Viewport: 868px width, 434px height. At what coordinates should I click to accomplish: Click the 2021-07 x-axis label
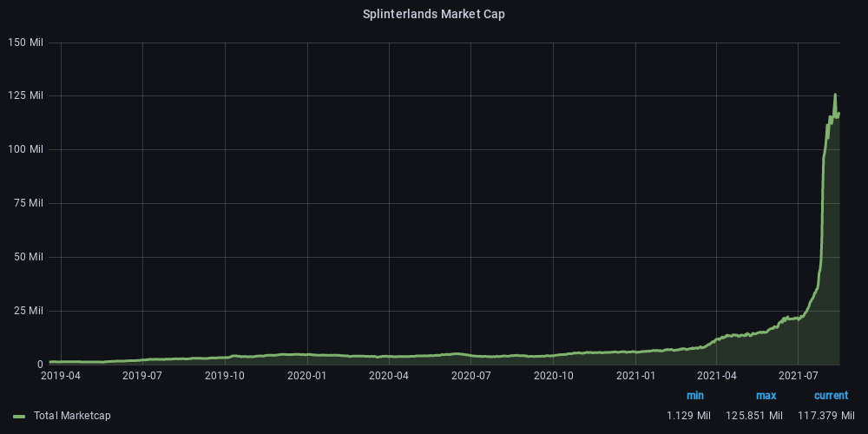click(799, 376)
